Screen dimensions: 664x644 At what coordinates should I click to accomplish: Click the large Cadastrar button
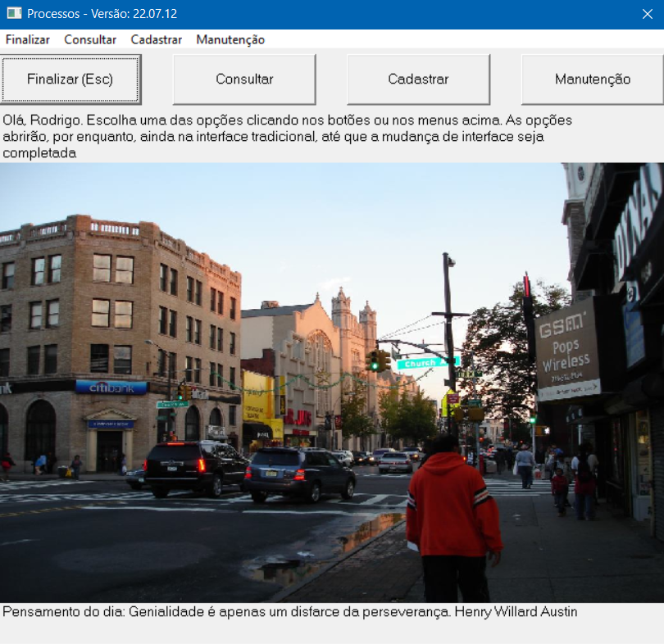[418, 79]
